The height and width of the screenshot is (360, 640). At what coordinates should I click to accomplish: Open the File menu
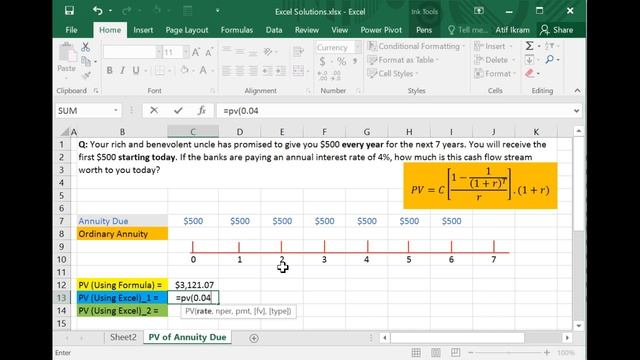click(x=71, y=30)
